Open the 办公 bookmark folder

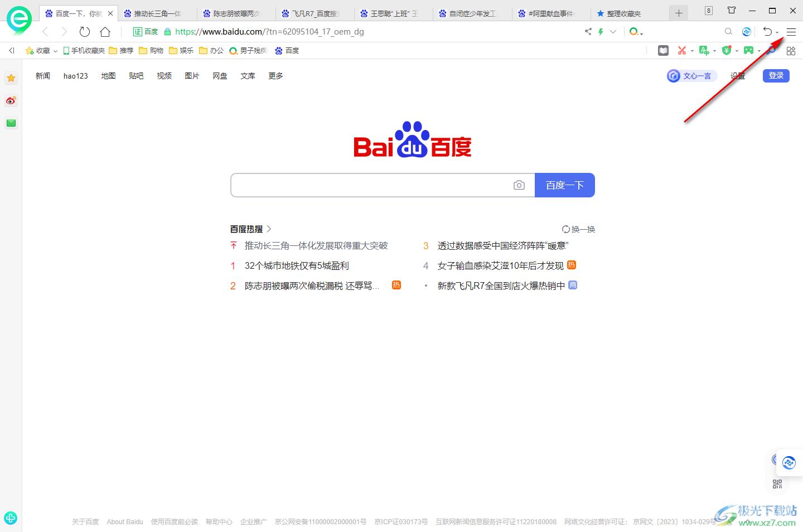tap(211, 51)
